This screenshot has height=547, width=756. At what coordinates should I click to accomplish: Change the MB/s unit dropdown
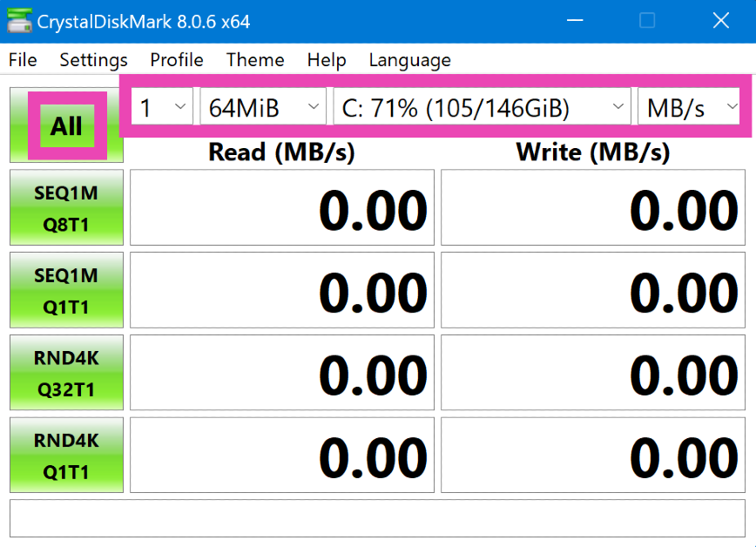pos(688,108)
